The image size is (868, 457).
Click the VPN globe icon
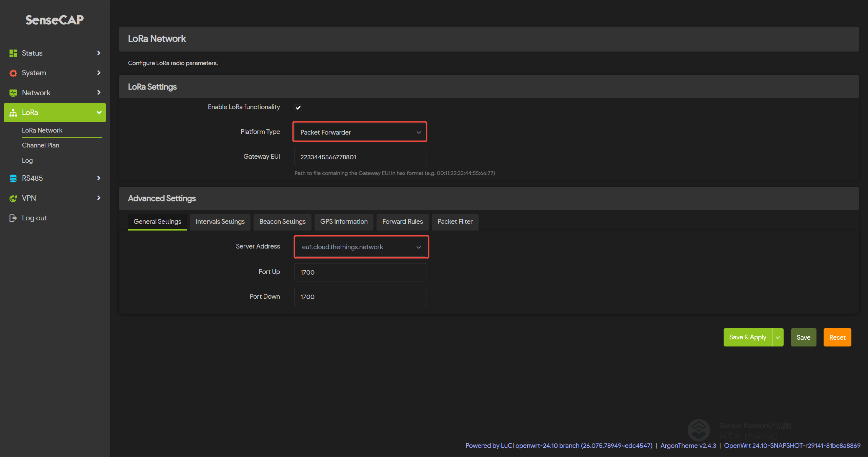point(13,198)
